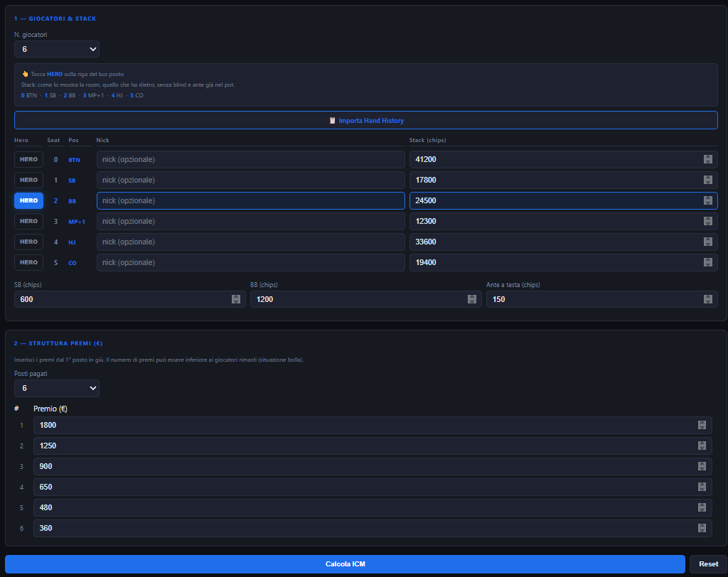The image size is (728, 577).
Task: Click the spinner on the 360 prize field
Action: point(702,528)
